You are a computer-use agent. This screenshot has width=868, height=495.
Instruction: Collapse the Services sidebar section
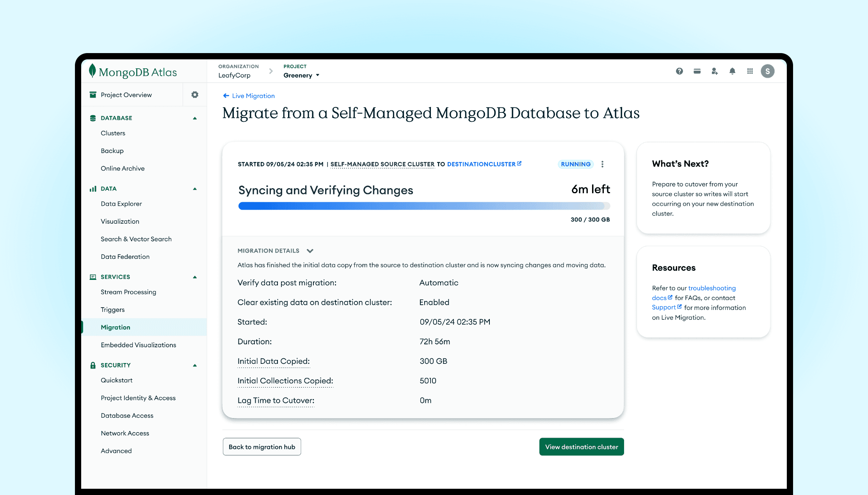[x=195, y=277]
